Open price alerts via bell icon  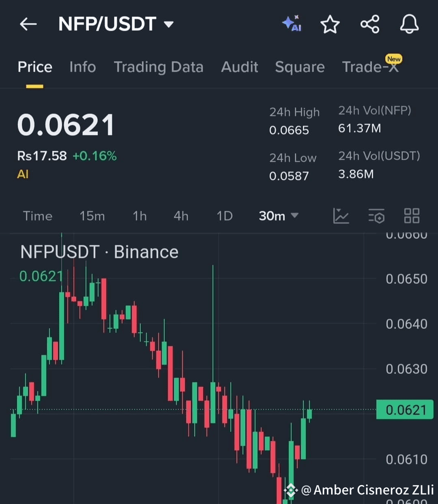tap(409, 24)
